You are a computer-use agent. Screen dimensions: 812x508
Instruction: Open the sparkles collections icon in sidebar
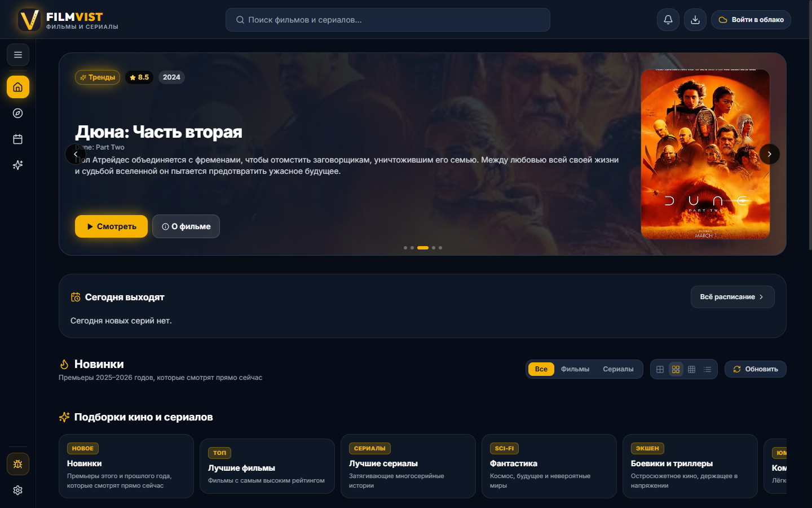(x=18, y=165)
